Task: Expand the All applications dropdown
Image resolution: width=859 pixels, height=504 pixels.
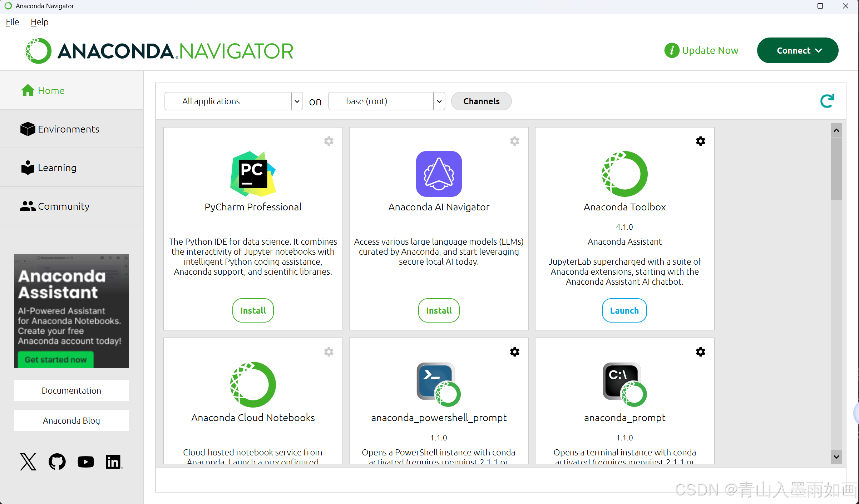Action: click(297, 101)
